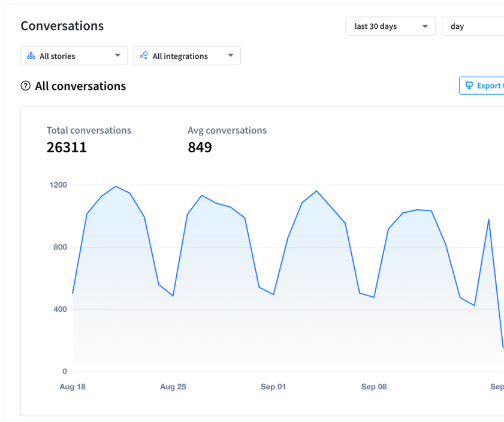504x422 pixels.
Task: Click the download icon inside the Export button
Action: (470, 86)
